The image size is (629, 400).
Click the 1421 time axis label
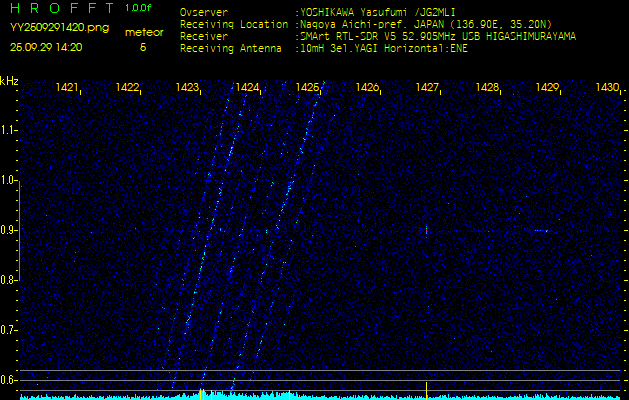(67, 87)
